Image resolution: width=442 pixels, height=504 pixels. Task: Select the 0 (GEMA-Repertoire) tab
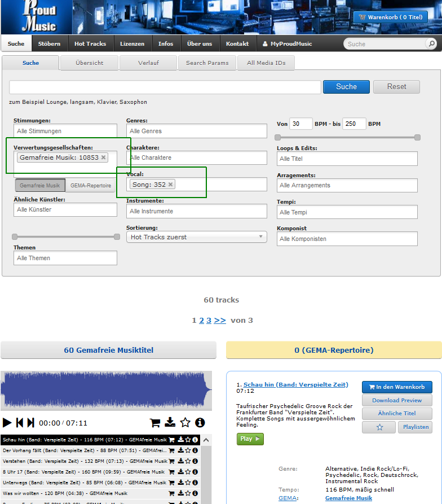(x=334, y=350)
